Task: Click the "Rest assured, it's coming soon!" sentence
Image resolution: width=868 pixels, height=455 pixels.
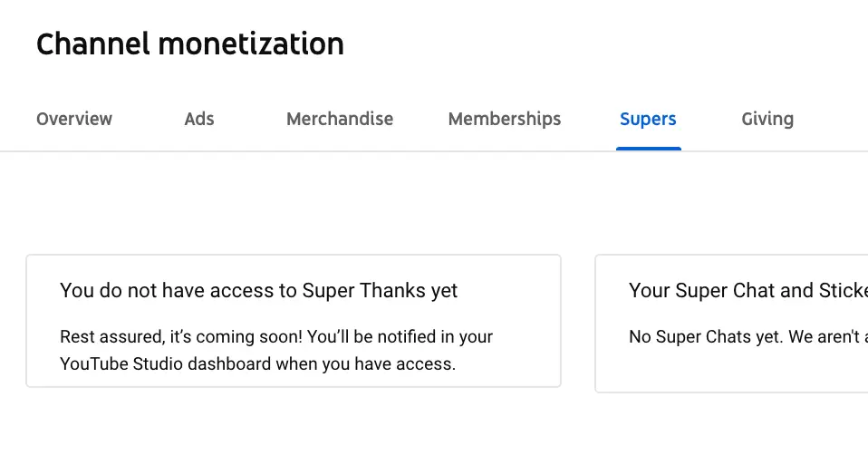Action: 181,337
